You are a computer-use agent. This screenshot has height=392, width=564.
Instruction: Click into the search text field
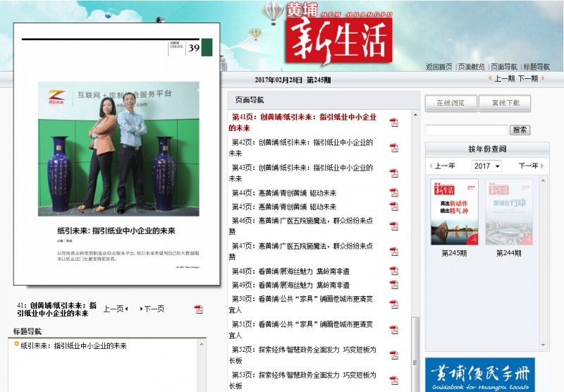tap(466, 130)
